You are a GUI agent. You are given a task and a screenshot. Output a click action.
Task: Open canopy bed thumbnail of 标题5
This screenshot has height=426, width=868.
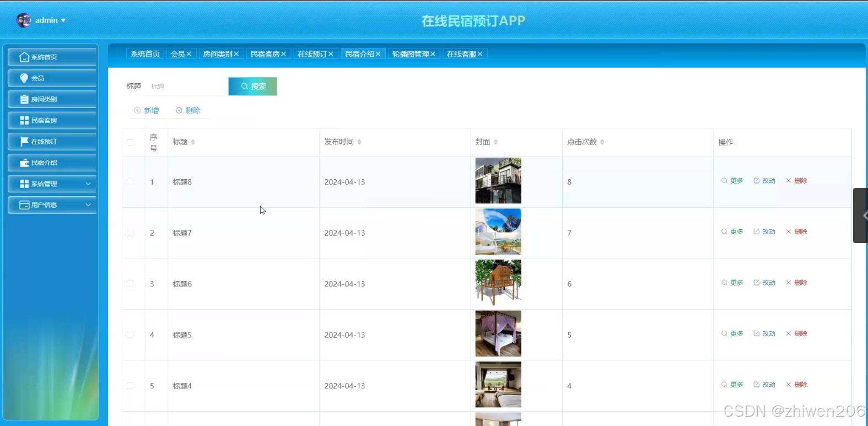coord(498,333)
